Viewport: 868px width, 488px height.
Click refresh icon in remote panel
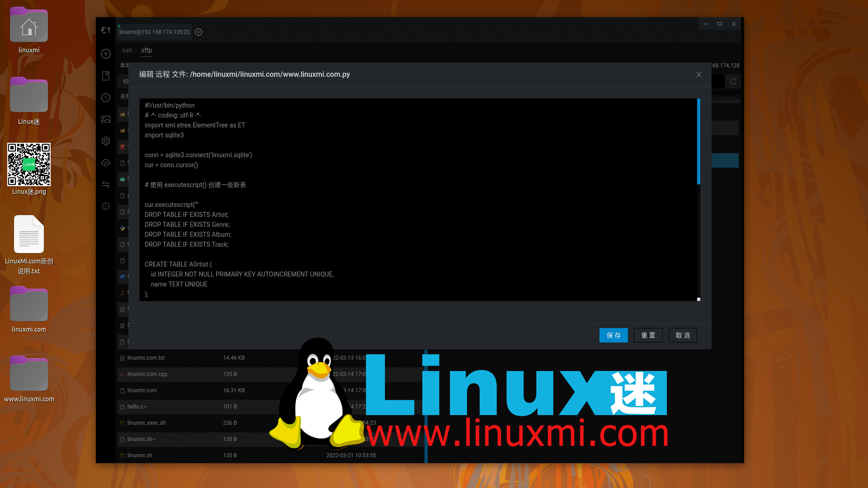point(733,81)
